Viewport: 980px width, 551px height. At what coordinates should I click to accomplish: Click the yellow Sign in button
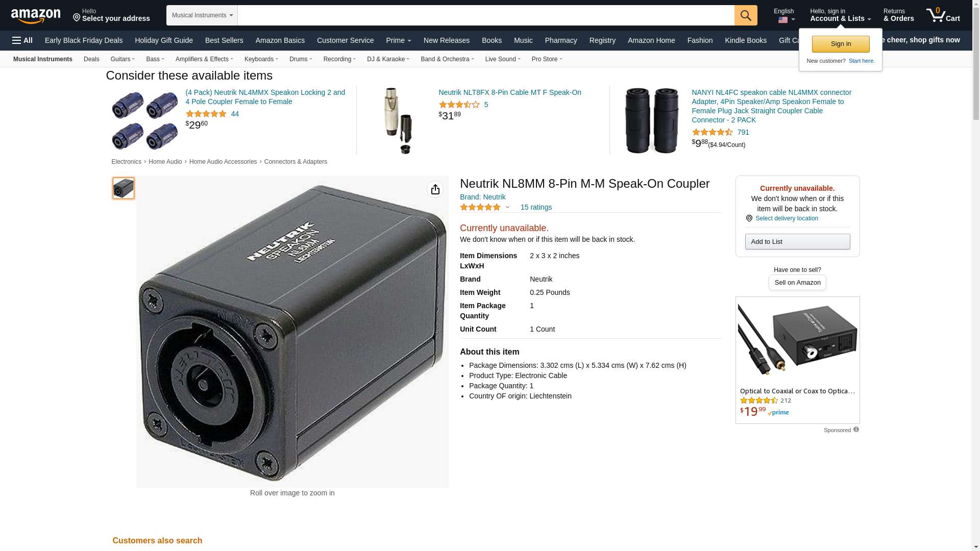coord(841,44)
